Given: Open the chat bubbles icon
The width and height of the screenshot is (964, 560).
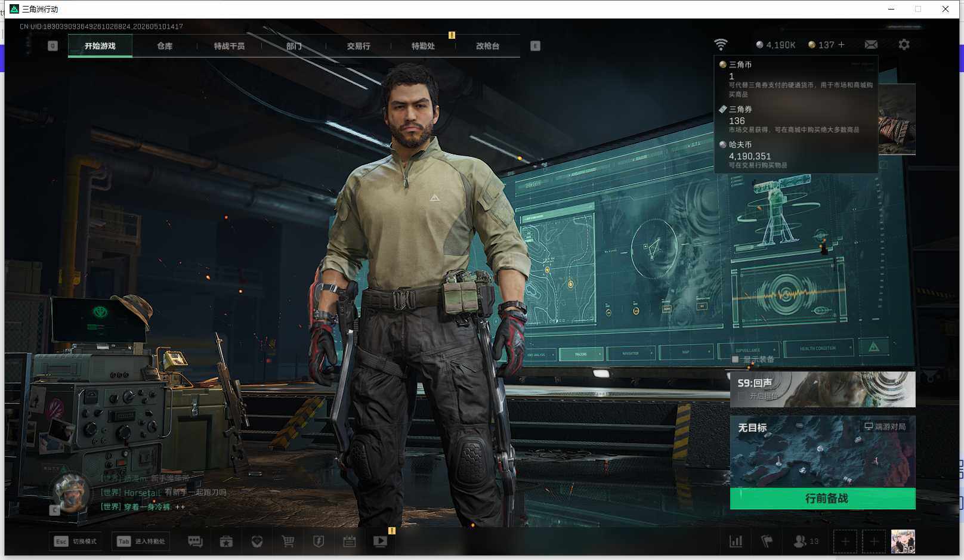Looking at the screenshot, I should [x=195, y=541].
